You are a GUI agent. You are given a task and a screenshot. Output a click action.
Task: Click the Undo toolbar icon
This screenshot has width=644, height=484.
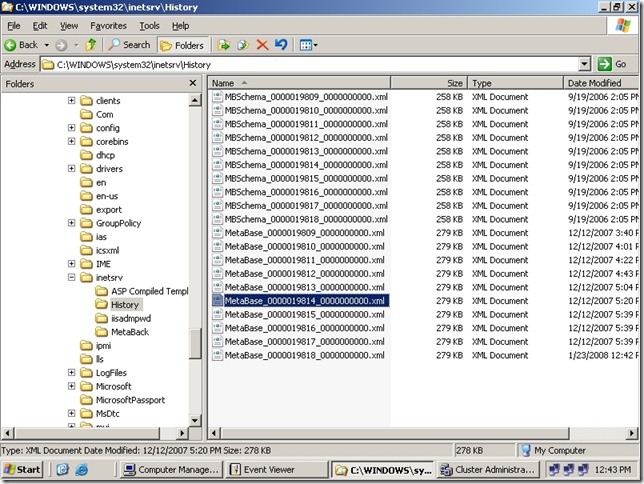tap(281, 44)
